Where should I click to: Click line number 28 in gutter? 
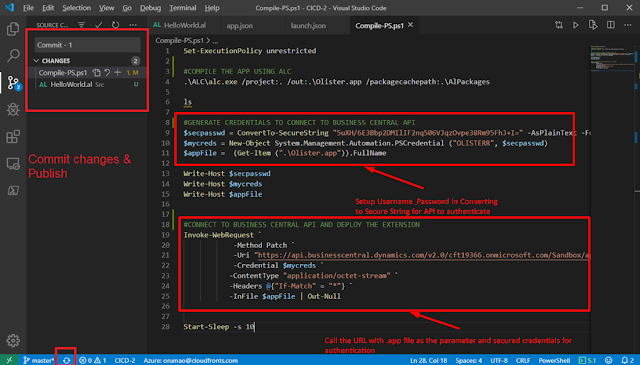[x=165, y=327]
